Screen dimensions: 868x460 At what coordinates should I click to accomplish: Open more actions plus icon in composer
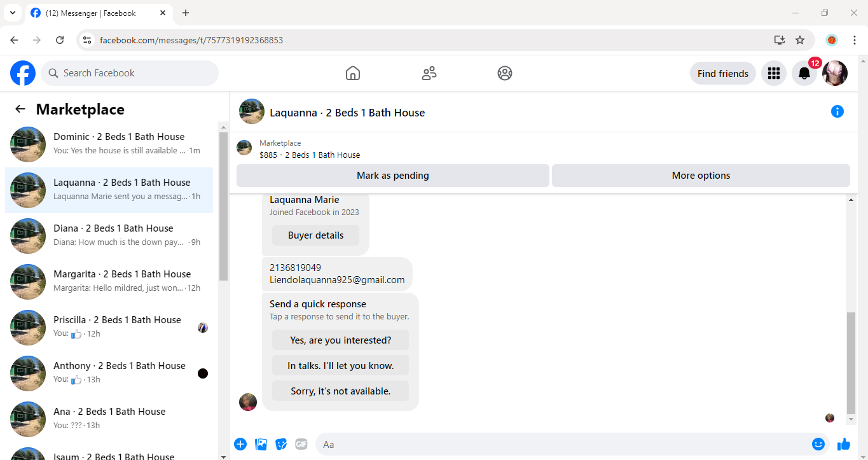240,444
